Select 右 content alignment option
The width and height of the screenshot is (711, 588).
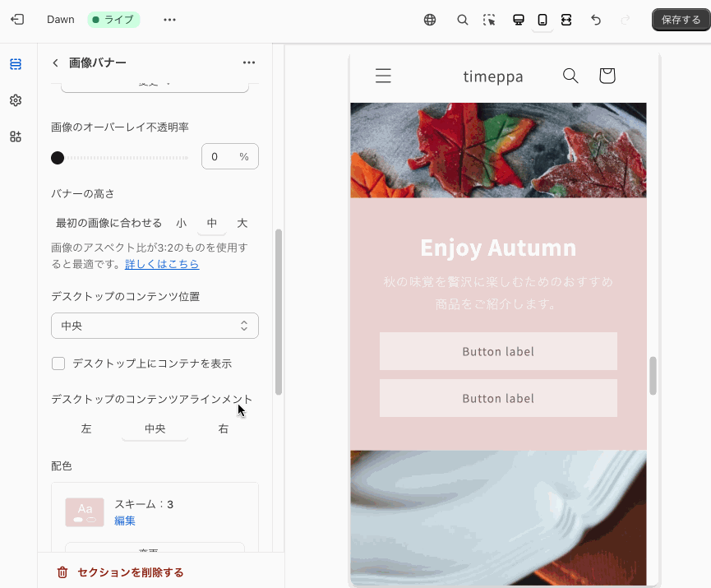(x=223, y=428)
